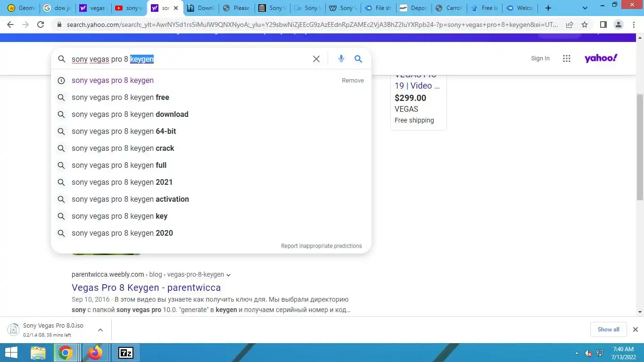Select suggestion 'sony vegas pro 8 keygen 2021'
This screenshot has width=644, height=362.
211,182
